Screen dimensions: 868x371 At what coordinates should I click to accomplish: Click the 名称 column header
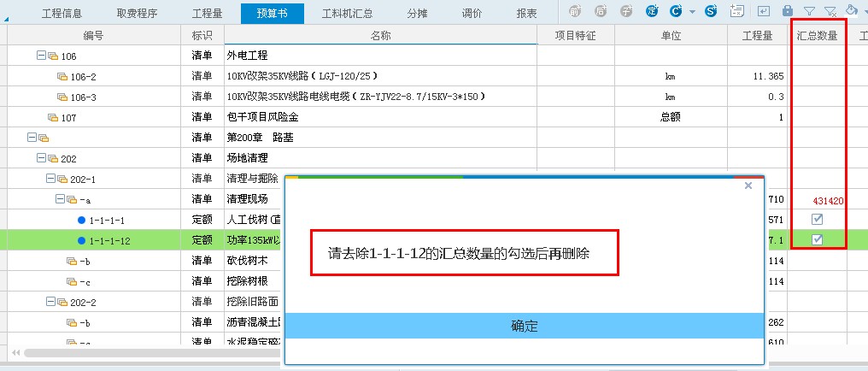pos(381,35)
